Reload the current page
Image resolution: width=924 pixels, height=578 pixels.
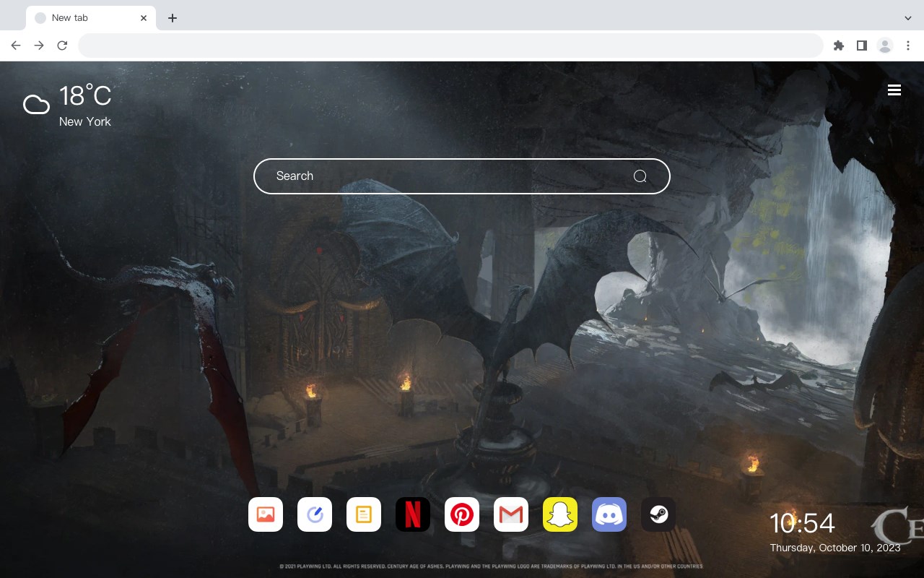62,46
